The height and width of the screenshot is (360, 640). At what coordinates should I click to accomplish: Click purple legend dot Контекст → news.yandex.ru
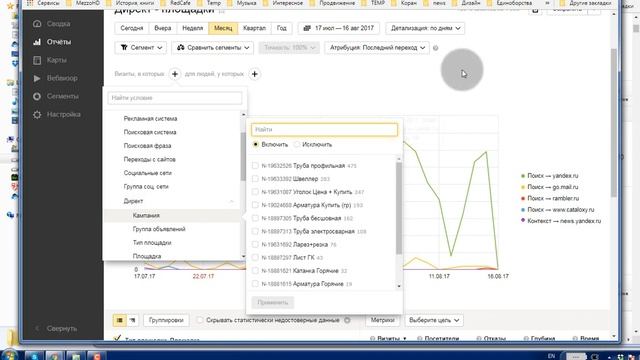point(523,221)
